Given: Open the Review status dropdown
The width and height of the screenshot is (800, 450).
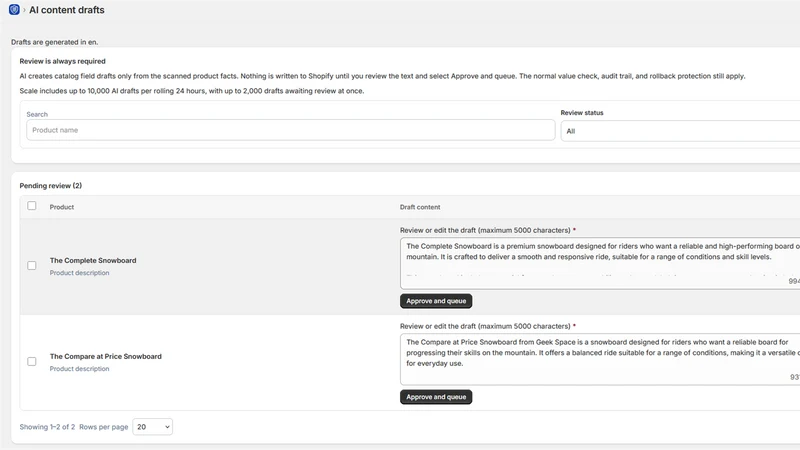Looking at the screenshot, I should click(680, 131).
